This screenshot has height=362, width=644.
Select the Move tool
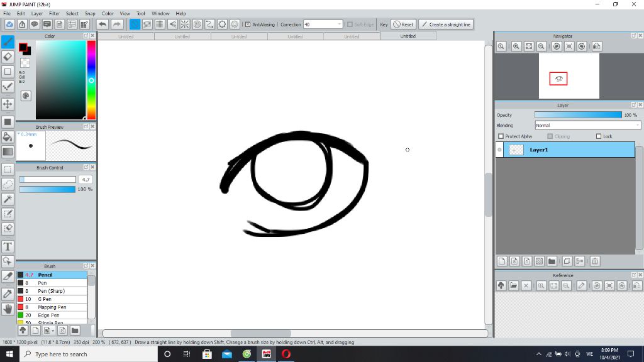point(8,104)
